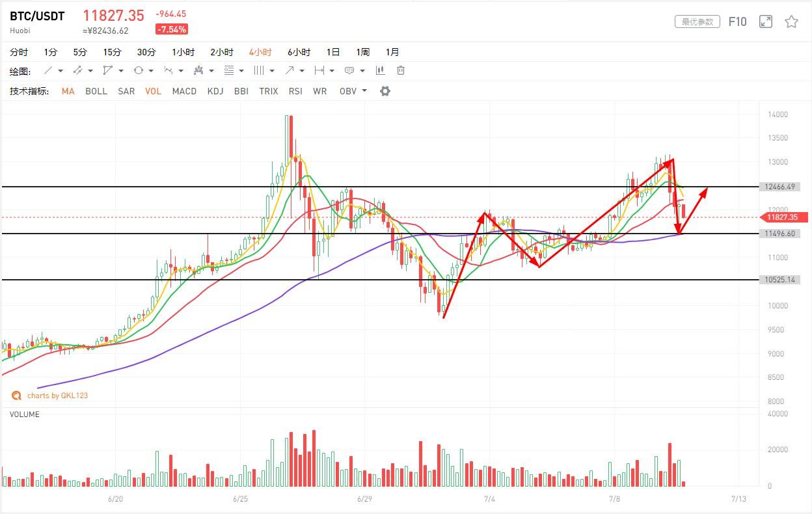The width and height of the screenshot is (812, 514).
Task: Click the 12466.49 horizontal price line label
Action: [x=781, y=187]
